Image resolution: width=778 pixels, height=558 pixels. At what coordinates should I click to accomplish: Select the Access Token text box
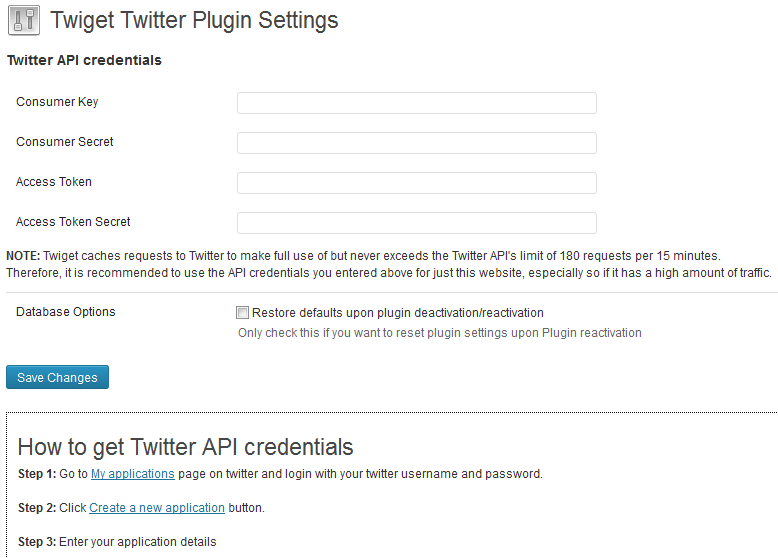pos(417,183)
